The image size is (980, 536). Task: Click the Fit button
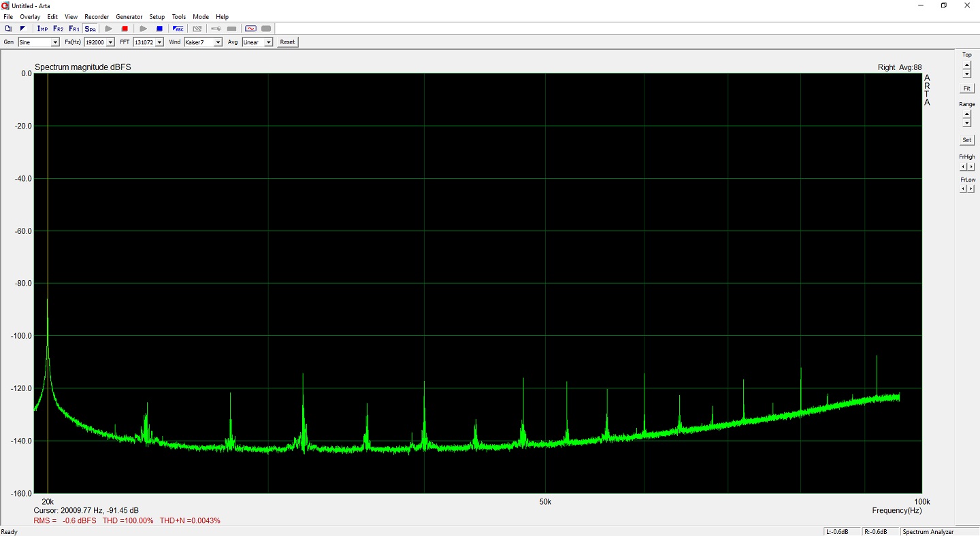(967, 89)
